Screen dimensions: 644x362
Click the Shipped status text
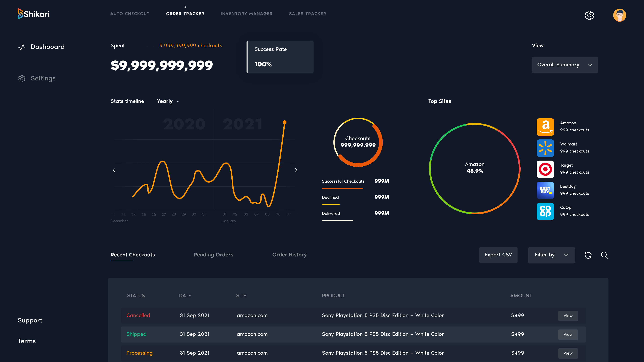tap(136, 335)
